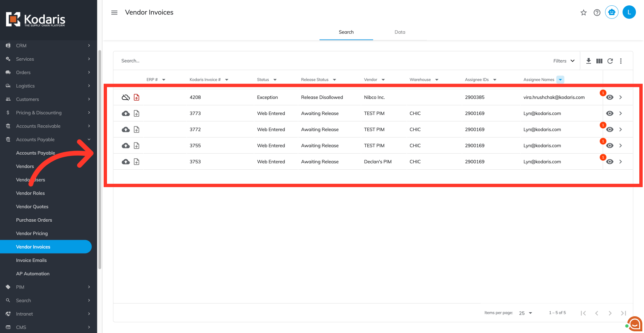Mark page as favorite with star icon
Viewport: 644px width, 333px height.
[x=584, y=12]
